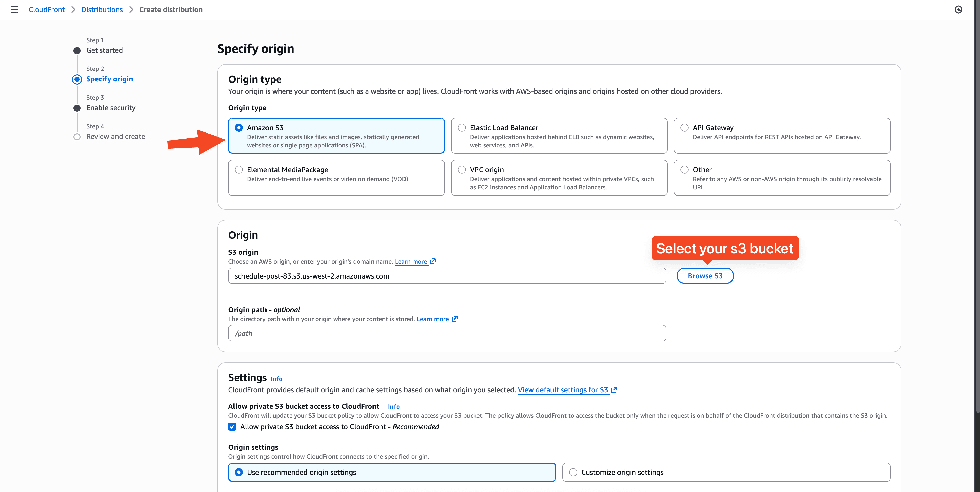Click the Enable security step bullet
Viewport: 980px width, 492px height.
point(77,108)
